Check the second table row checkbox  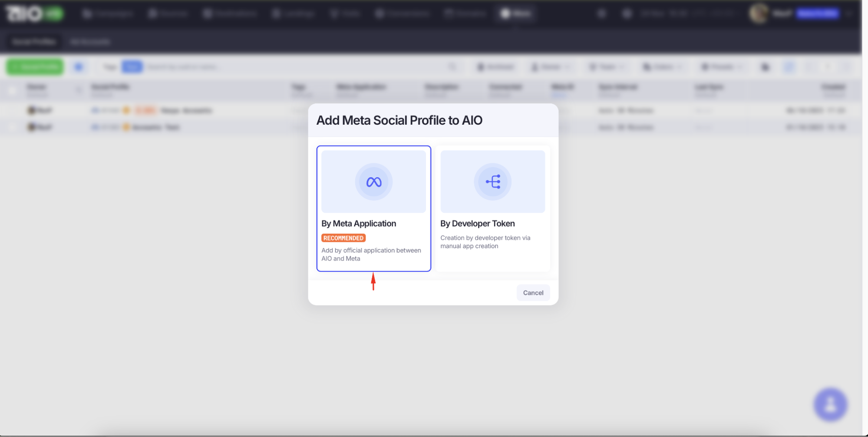[x=12, y=127]
